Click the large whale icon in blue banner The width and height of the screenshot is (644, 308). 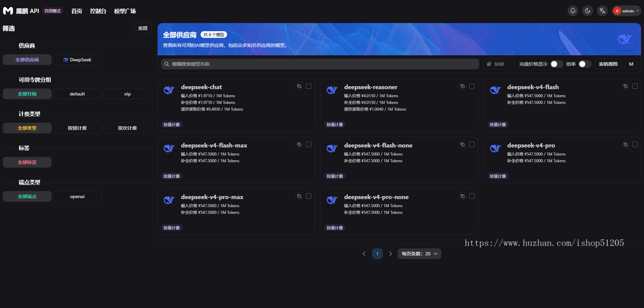(624, 39)
